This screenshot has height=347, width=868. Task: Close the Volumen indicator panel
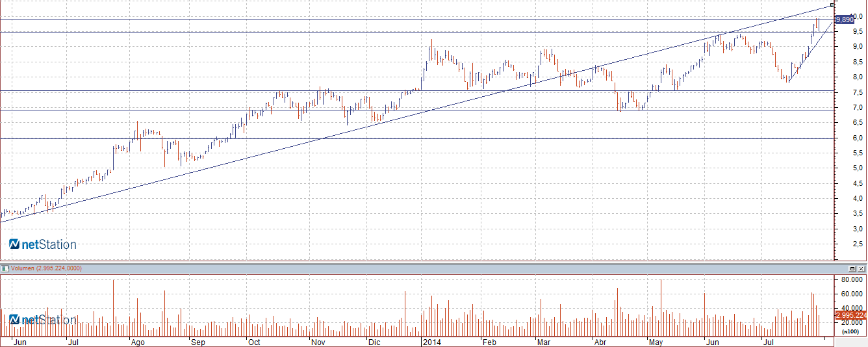(862, 268)
